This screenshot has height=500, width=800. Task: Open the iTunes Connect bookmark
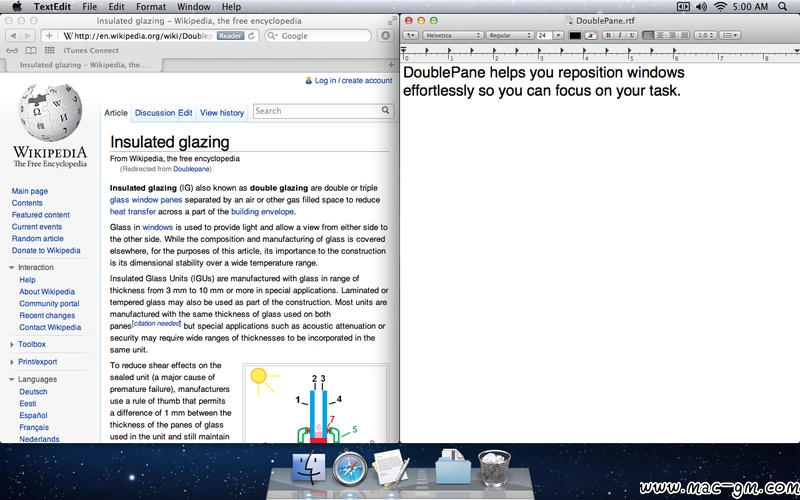pos(91,51)
